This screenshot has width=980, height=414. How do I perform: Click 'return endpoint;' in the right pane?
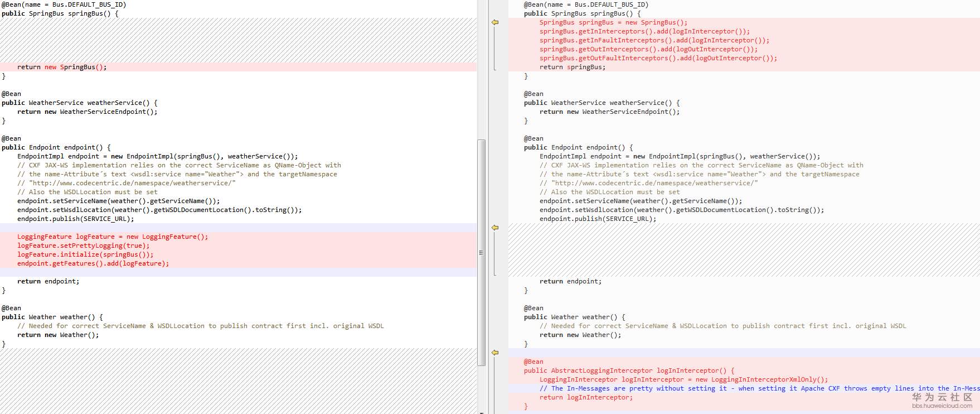point(571,281)
